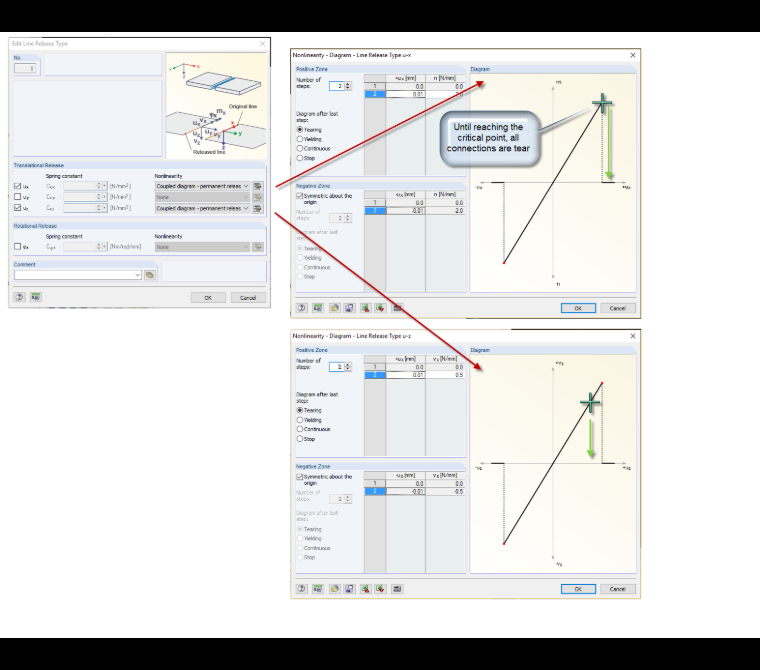Click last toolbar icon in u-x dialog
This screenshot has width=760, height=670.
point(397,308)
